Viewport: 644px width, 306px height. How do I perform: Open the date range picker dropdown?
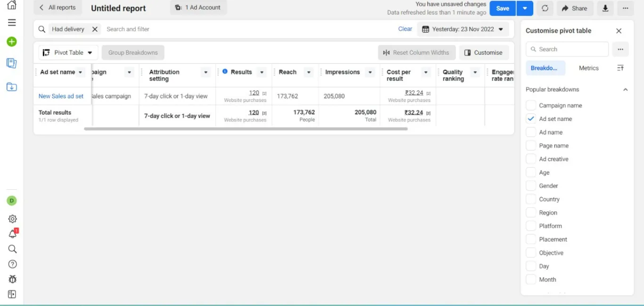[463, 29]
